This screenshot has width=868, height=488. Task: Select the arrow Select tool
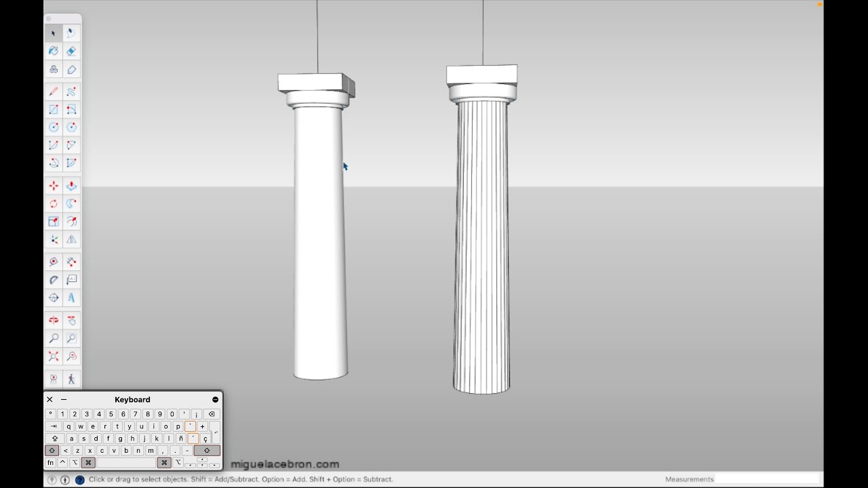click(54, 33)
